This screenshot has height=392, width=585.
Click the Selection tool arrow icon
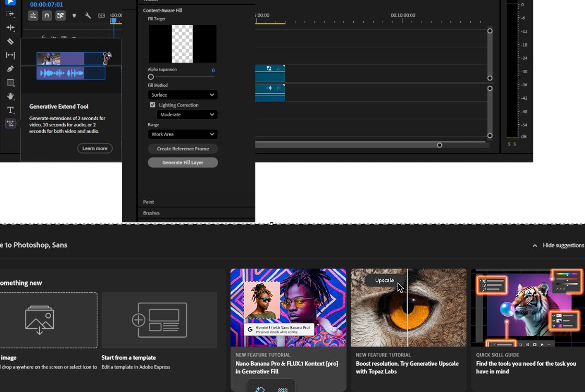[x=10, y=2]
